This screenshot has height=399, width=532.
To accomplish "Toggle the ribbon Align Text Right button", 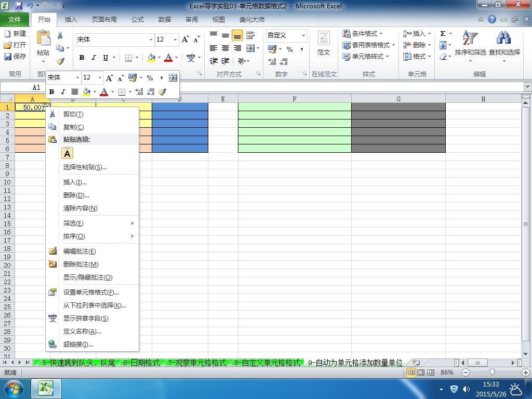I will (237, 48).
